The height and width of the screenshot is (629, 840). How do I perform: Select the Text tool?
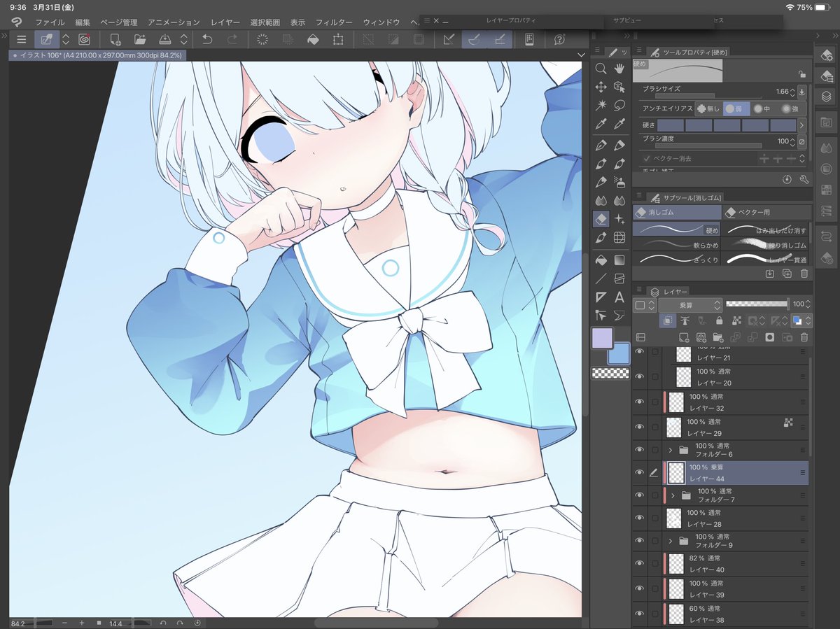point(619,297)
